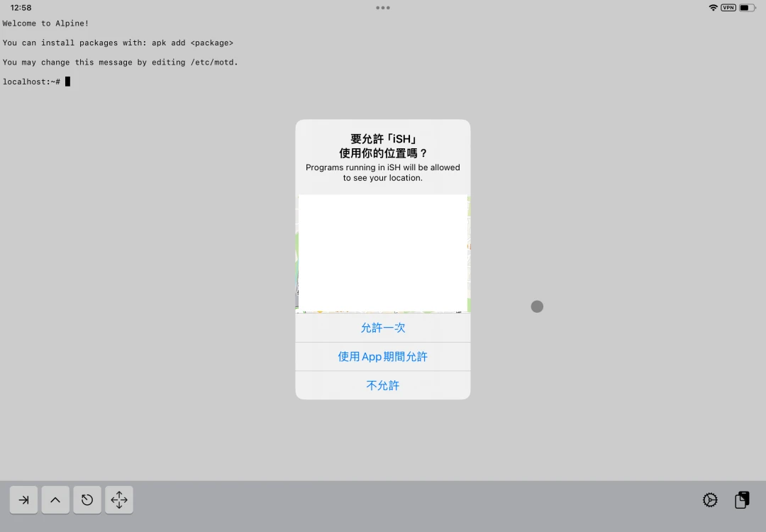The image size is (766, 532).
Task: Open iSH settings gear
Action: [x=710, y=500]
